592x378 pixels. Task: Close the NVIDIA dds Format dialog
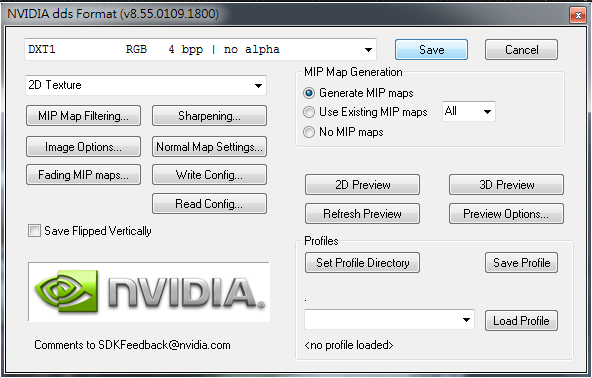(x=578, y=15)
